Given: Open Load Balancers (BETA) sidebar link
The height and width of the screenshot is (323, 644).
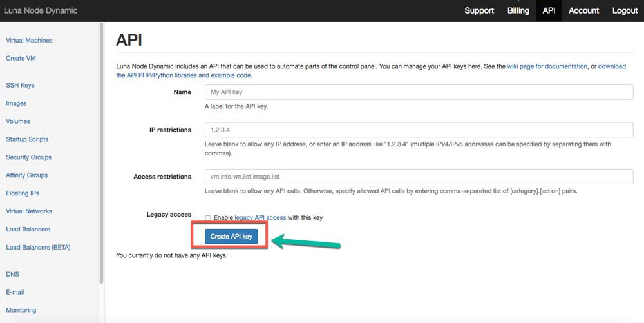Looking at the screenshot, I should click(38, 248).
